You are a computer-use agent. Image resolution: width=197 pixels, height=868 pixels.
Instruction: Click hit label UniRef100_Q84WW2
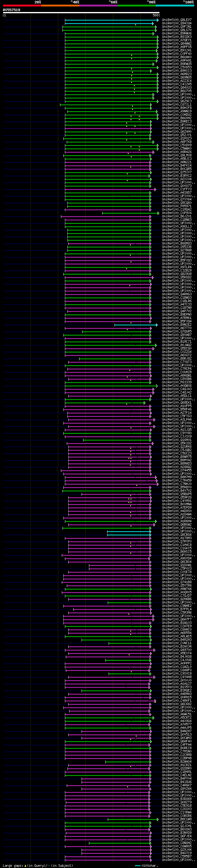pyautogui.click(x=176, y=43)
